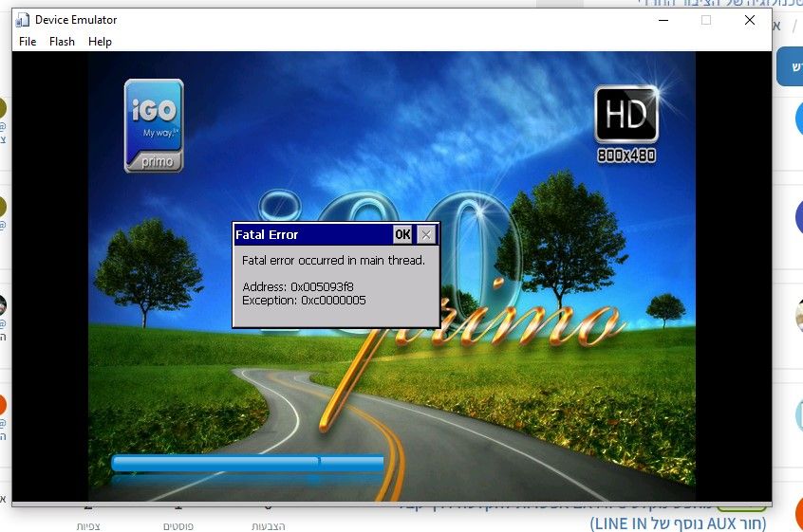
Task: Close the Fatal Error dialog with X
Action: [x=426, y=234]
